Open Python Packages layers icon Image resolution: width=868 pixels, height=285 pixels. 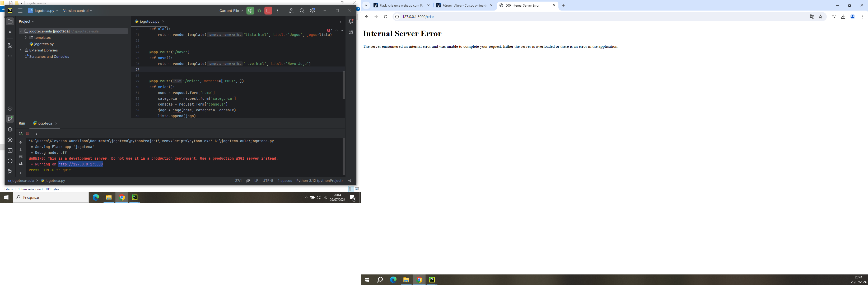click(10, 130)
